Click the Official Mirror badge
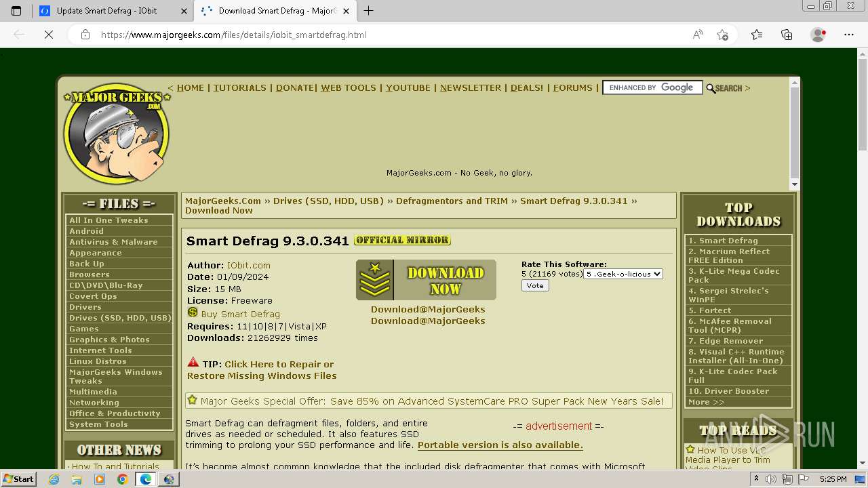 [402, 240]
